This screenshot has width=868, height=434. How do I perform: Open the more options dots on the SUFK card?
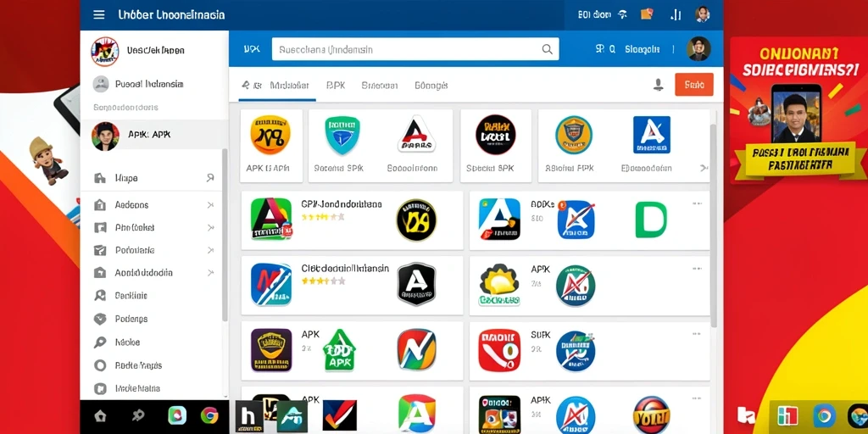point(697,334)
